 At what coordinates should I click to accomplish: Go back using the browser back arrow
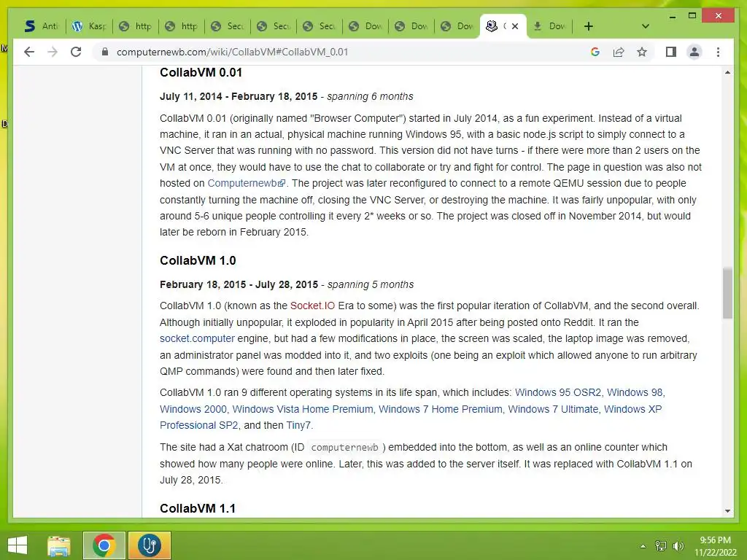tap(29, 52)
